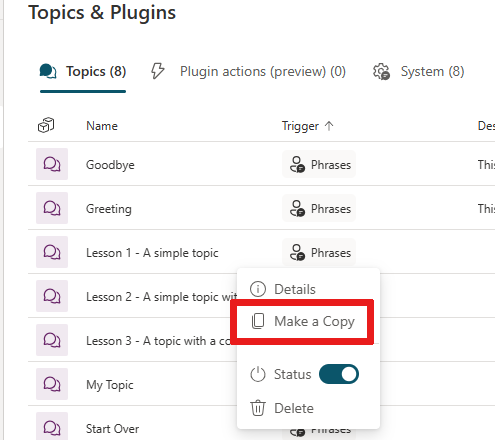Screen dimensions: 495x440
Task: Click the Make a Copy icon
Action: 258,321
